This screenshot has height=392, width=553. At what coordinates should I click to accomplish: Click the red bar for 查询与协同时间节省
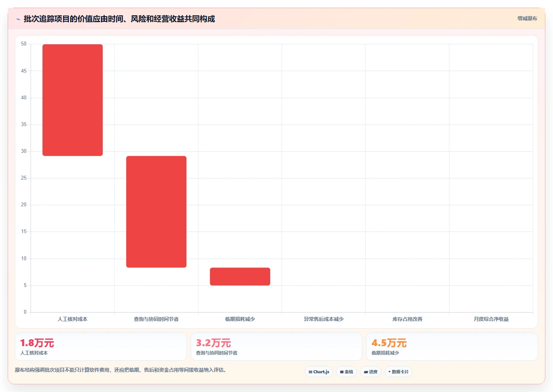156,212
